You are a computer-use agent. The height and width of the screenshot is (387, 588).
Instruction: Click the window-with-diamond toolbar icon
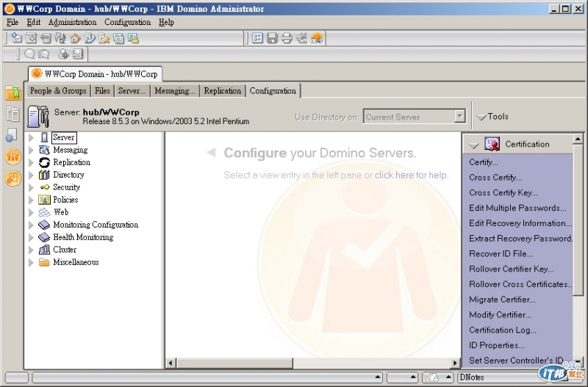[31, 38]
